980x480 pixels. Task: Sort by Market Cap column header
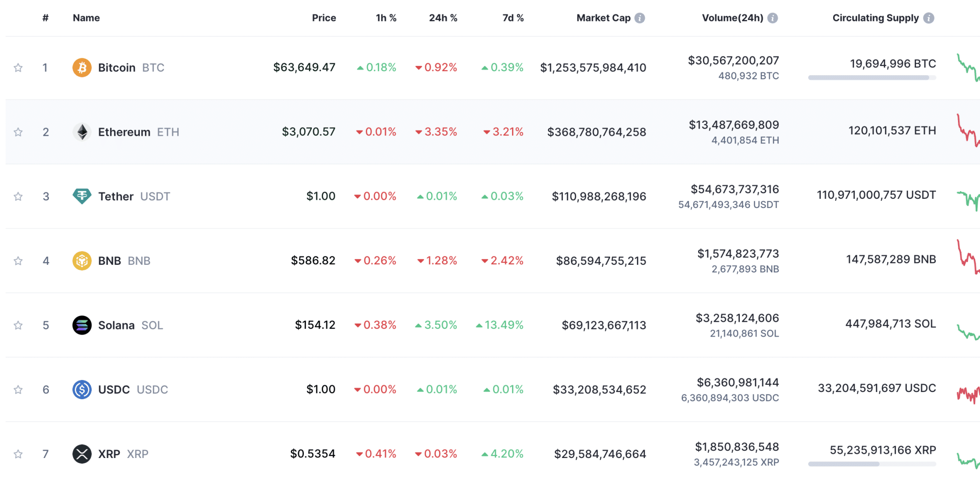click(603, 18)
